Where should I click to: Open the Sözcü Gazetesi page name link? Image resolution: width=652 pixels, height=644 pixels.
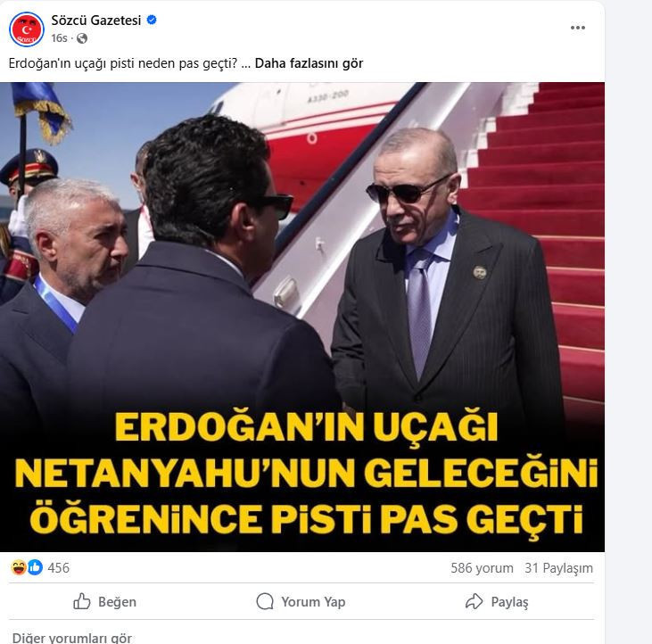click(96, 20)
